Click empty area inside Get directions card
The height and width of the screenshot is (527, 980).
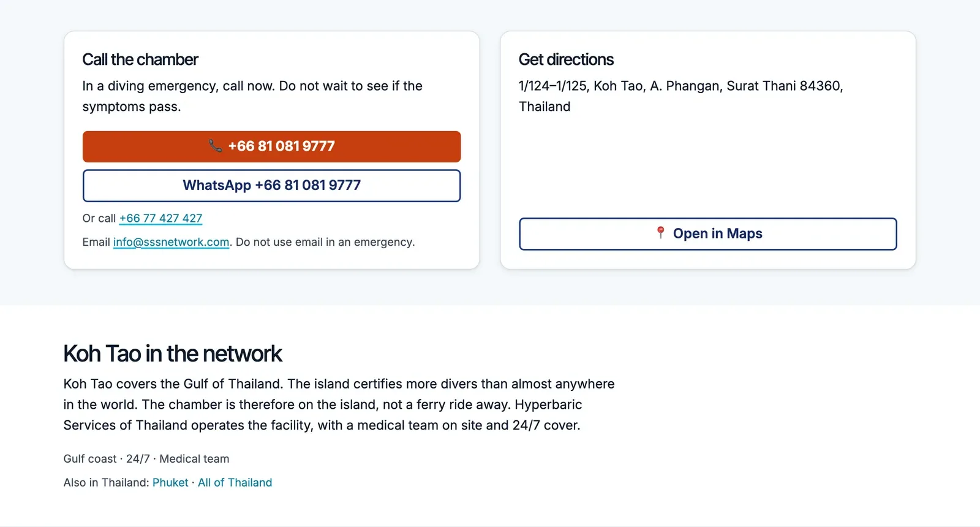707,165
